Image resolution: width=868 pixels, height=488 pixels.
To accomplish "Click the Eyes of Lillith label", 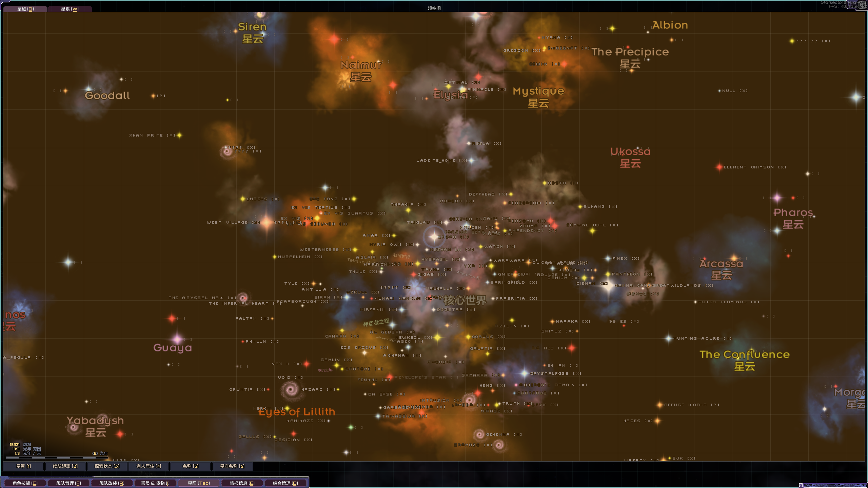I will (297, 412).
